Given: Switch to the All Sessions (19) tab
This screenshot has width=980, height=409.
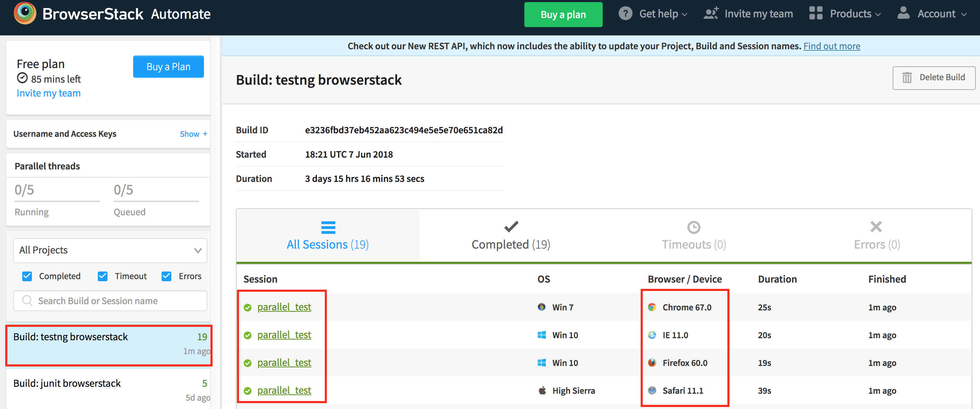Looking at the screenshot, I should point(328,236).
